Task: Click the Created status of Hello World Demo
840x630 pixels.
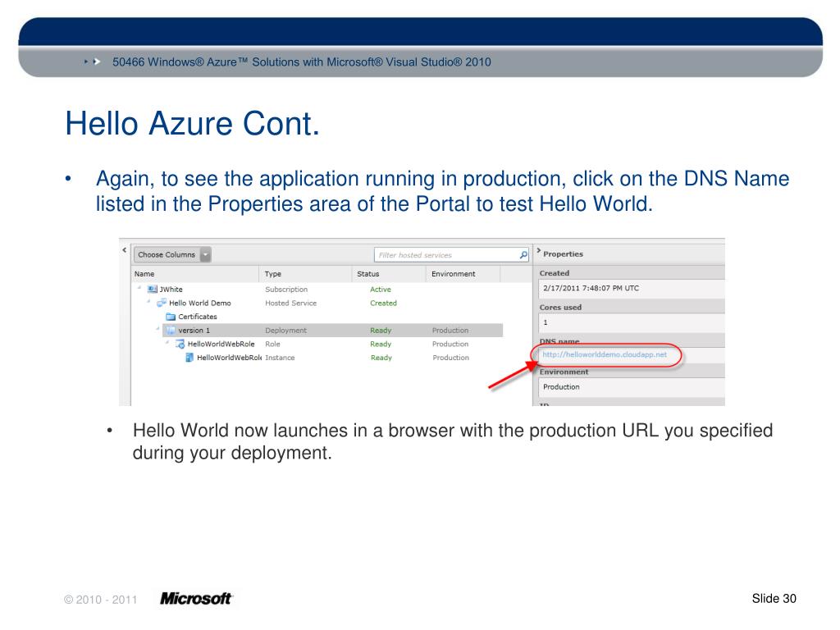Action: (x=383, y=304)
